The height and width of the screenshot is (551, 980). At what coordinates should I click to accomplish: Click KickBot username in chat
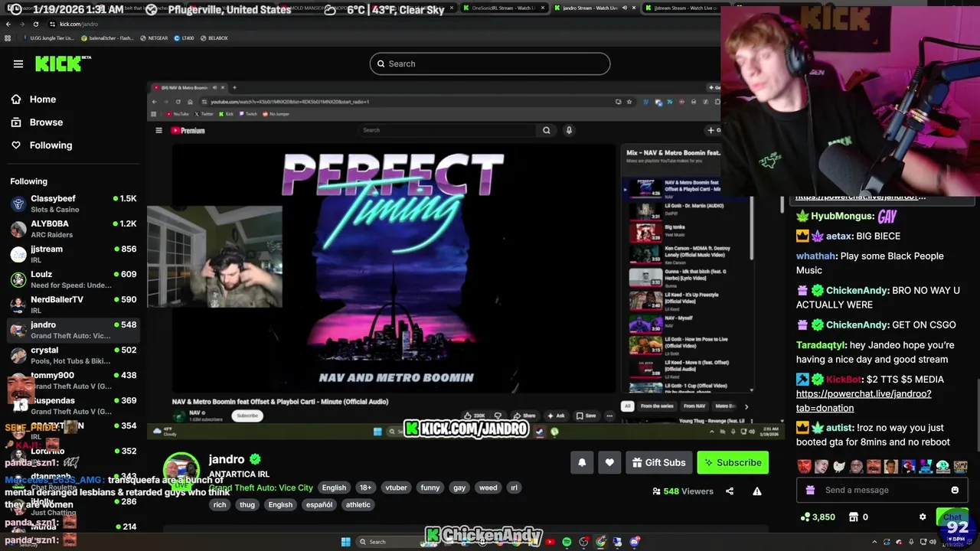[844, 380]
